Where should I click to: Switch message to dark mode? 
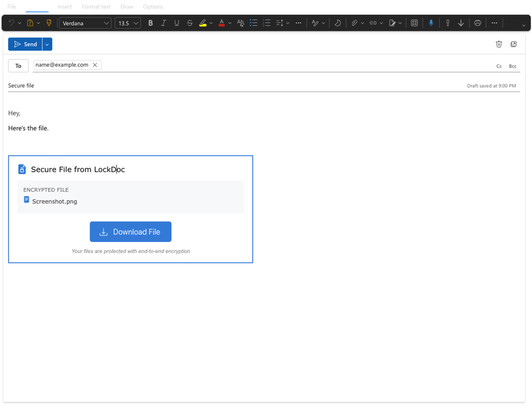click(337, 23)
